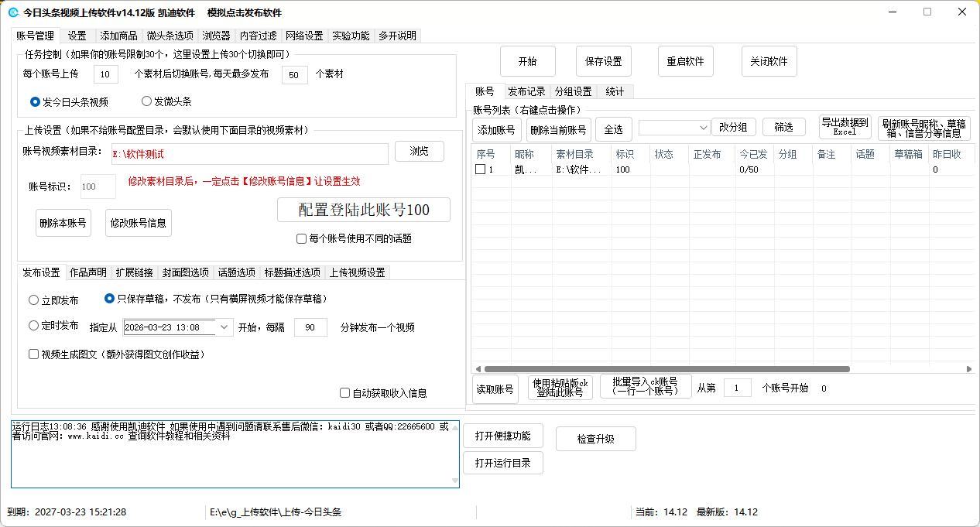This screenshot has height=527, width=980.
Task: Expand the scheduled publish date-time dropdown
Action: (x=224, y=327)
